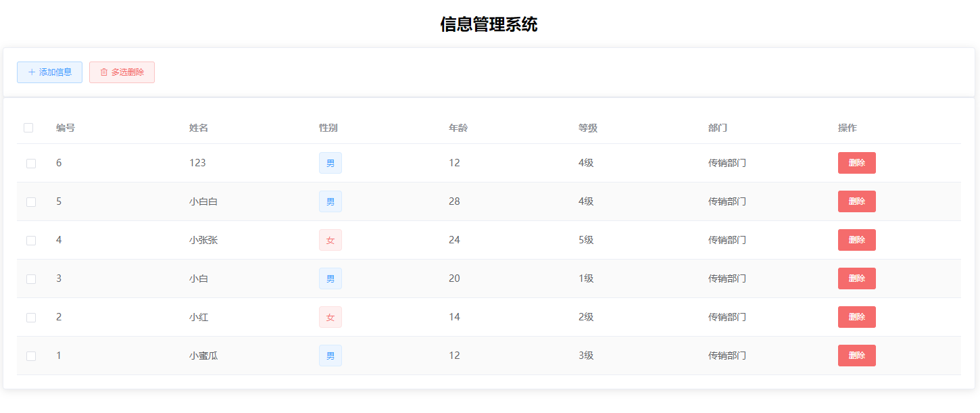Screen dimensions: 980x413
Task: Delete the 小蜜瓜 record
Action: (856, 355)
